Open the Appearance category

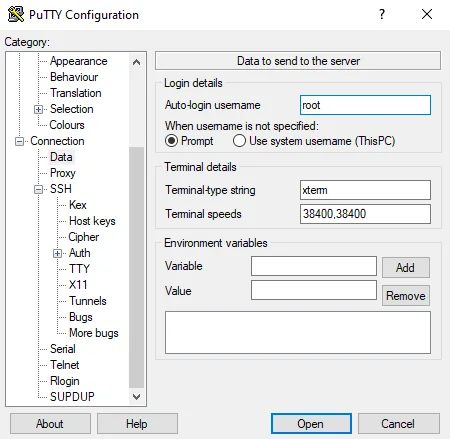[x=79, y=61]
